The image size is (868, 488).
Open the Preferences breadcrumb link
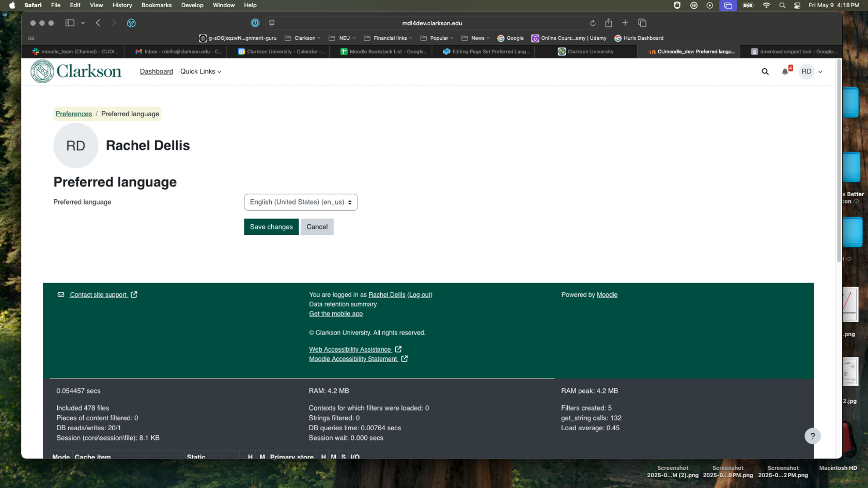[73, 114]
